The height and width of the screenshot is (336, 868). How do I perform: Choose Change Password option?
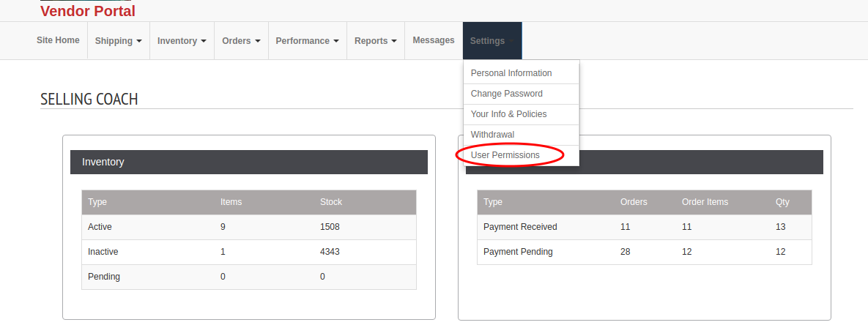[522, 94]
